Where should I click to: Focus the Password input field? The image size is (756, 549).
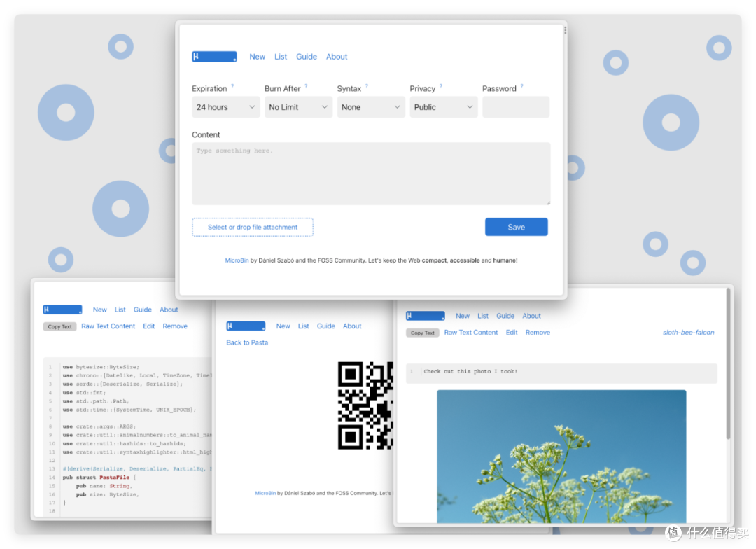pyautogui.click(x=516, y=107)
